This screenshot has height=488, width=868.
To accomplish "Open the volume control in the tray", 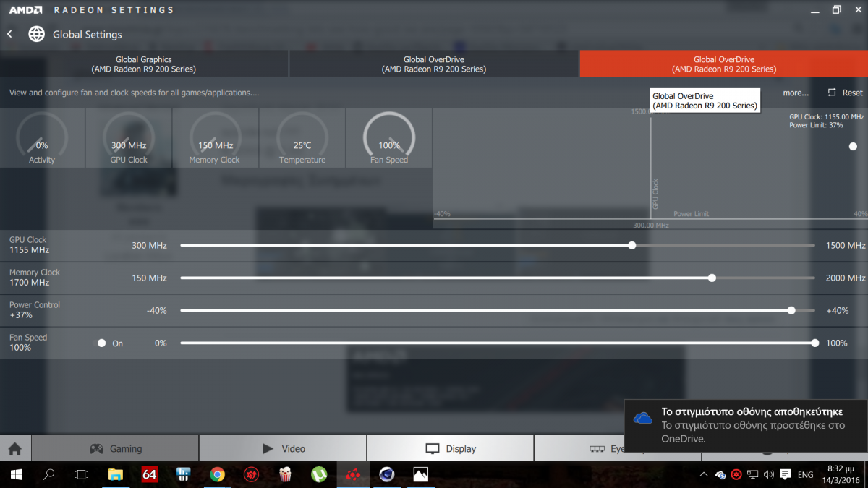I will pyautogui.click(x=768, y=475).
